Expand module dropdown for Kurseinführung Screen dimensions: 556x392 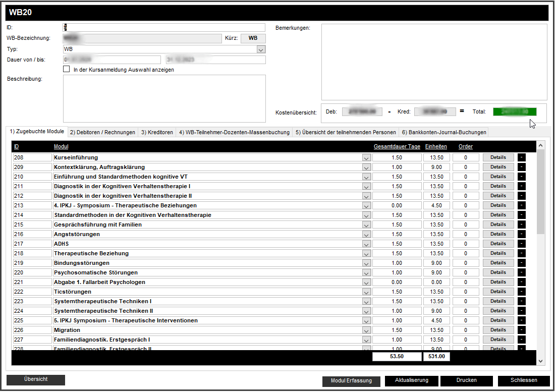366,158
